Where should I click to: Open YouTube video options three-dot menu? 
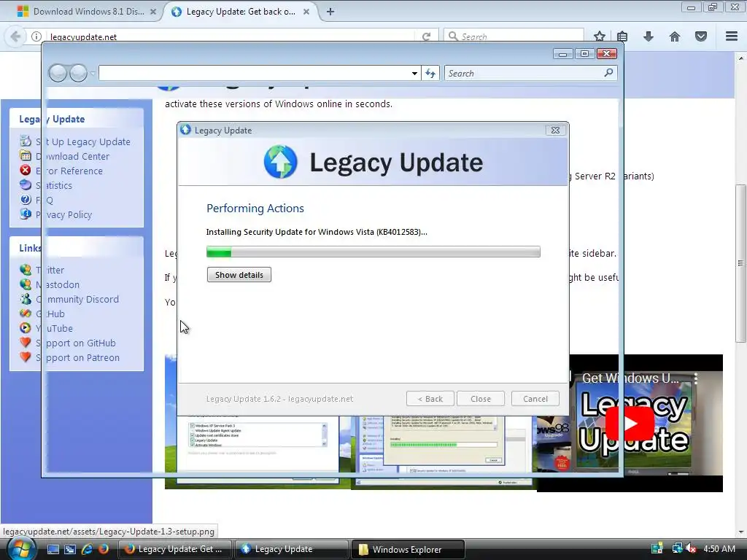tap(696, 378)
